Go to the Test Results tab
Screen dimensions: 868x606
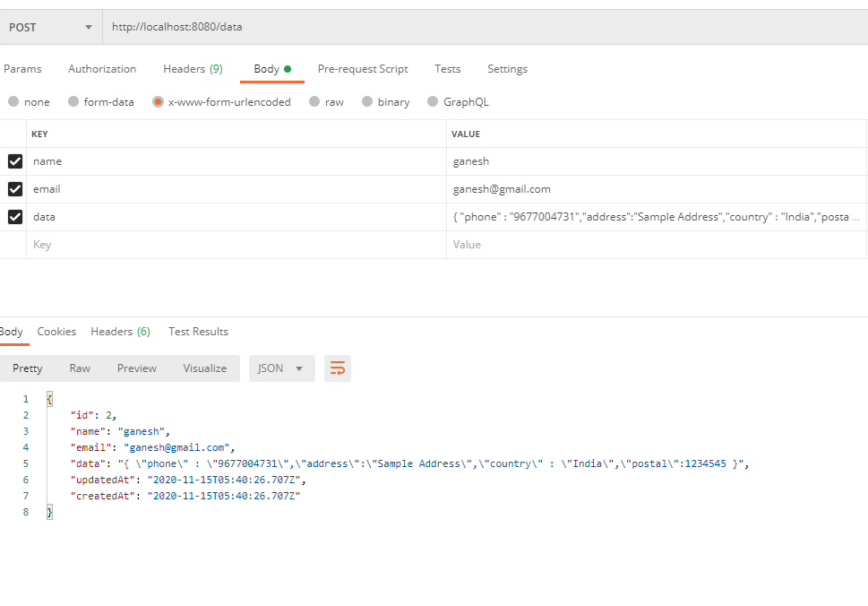pos(198,332)
